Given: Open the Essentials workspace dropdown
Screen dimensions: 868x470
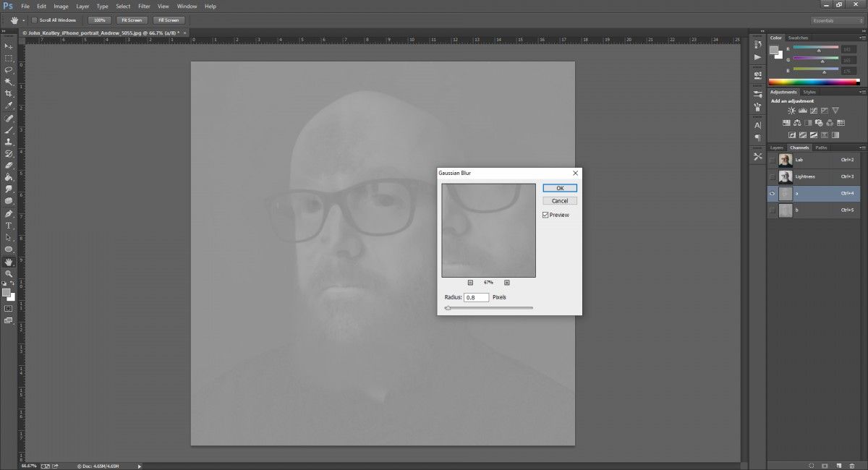Looking at the screenshot, I should click(835, 20).
